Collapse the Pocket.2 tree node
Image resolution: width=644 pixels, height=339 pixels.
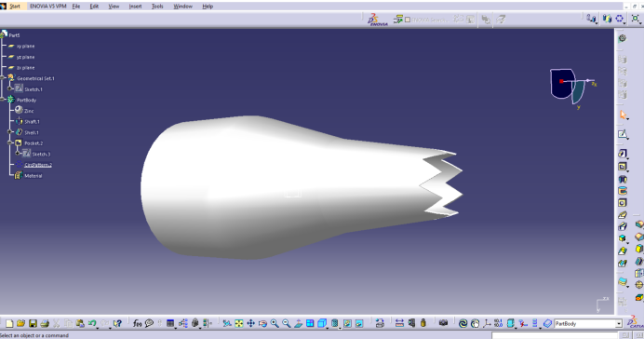(10, 143)
